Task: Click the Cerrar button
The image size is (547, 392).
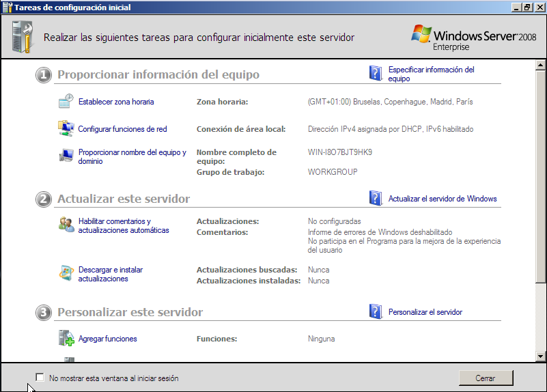Action: [x=486, y=378]
